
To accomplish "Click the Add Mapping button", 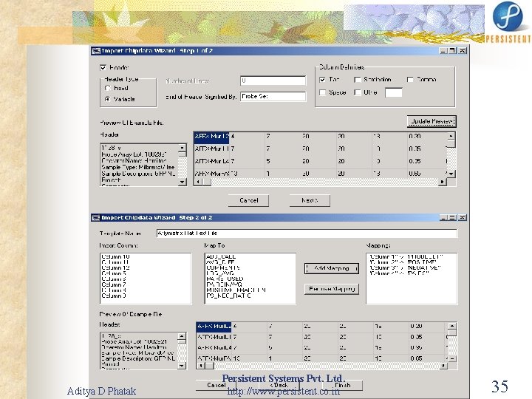I will 332,268.
